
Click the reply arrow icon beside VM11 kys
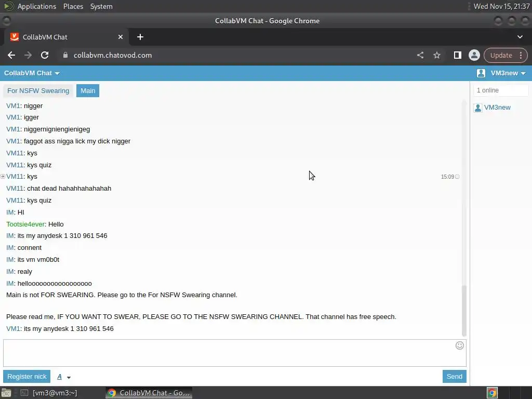point(3,177)
